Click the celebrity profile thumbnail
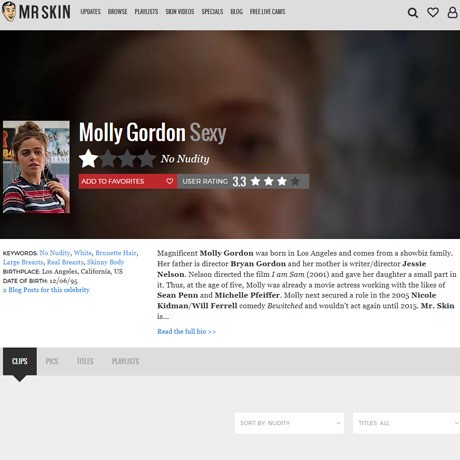 [36, 167]
